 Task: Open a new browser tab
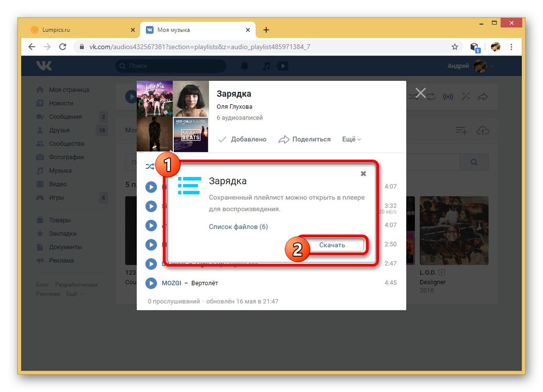(x=266, y=30)
